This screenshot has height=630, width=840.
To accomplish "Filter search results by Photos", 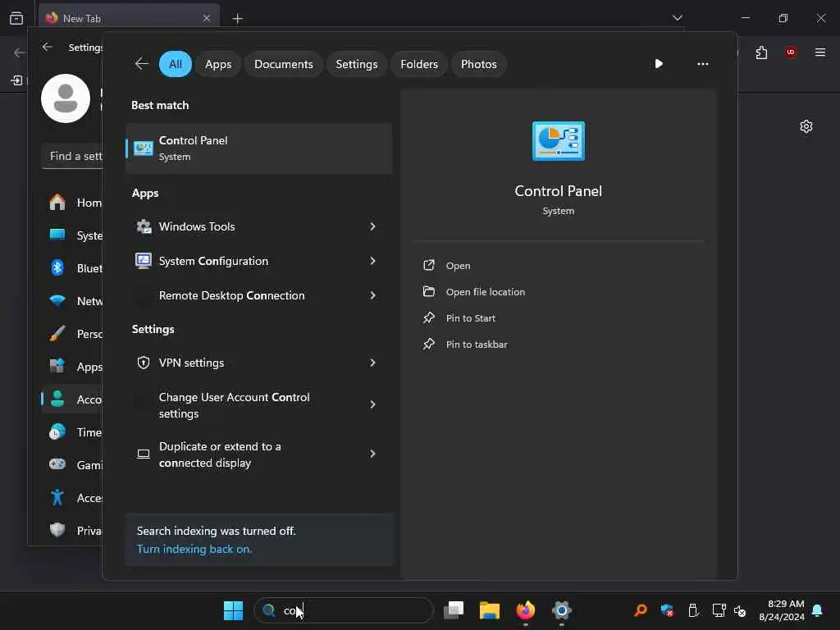I will point(478,64).
